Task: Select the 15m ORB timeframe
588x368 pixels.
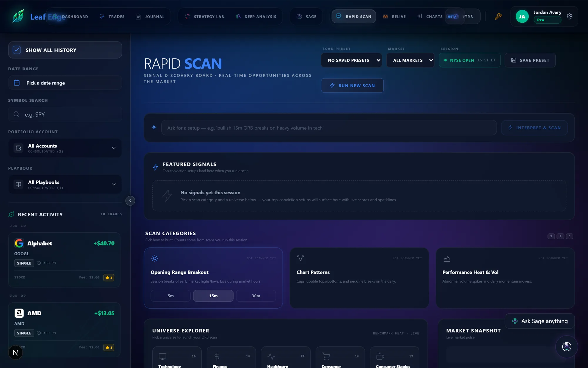Action: click(213, 296)
